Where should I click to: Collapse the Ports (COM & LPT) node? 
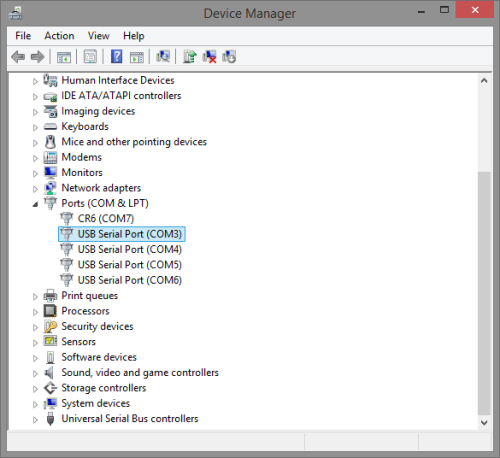click(35, 204)
